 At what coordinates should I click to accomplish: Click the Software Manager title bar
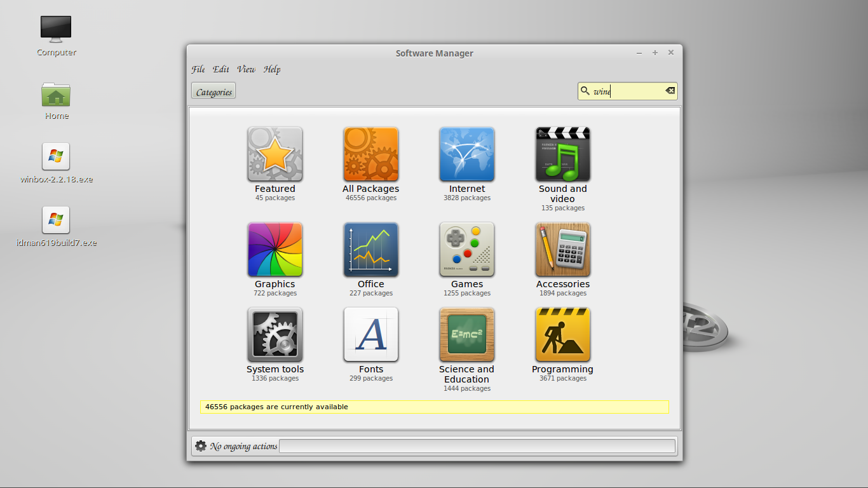pos(435,53)
